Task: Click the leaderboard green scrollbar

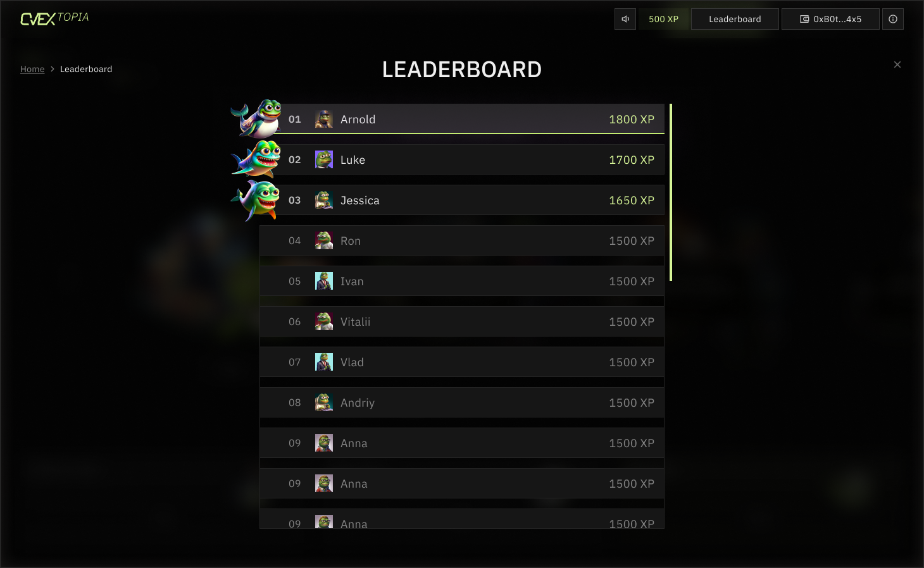Action: coord(670,192)
